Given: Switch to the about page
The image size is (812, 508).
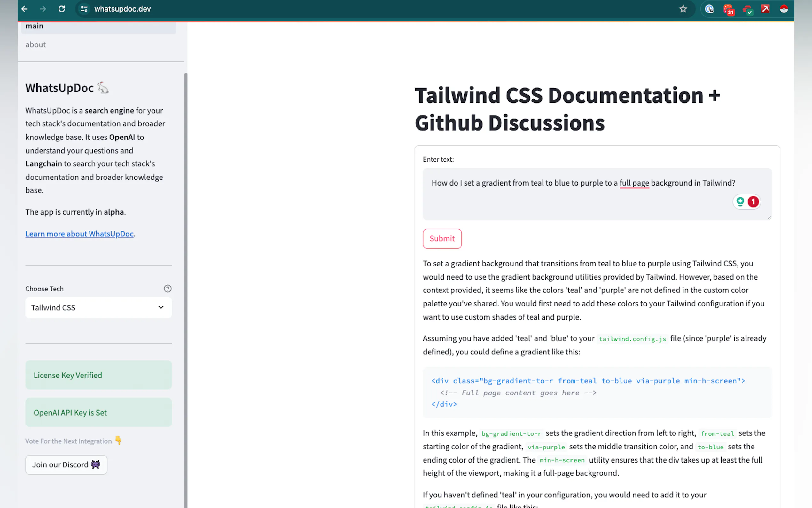Looking at the screenshot, I should 35,45.
